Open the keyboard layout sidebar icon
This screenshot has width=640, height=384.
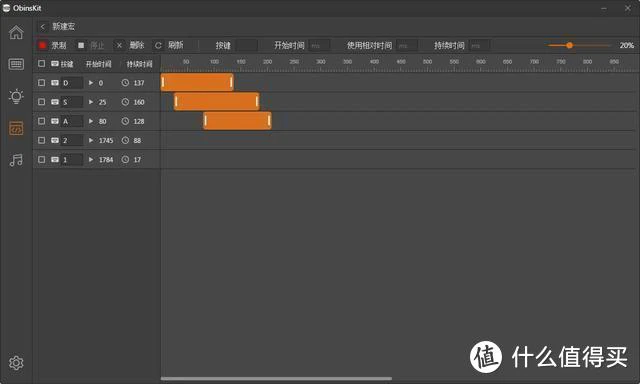click(x=16, y=64)
